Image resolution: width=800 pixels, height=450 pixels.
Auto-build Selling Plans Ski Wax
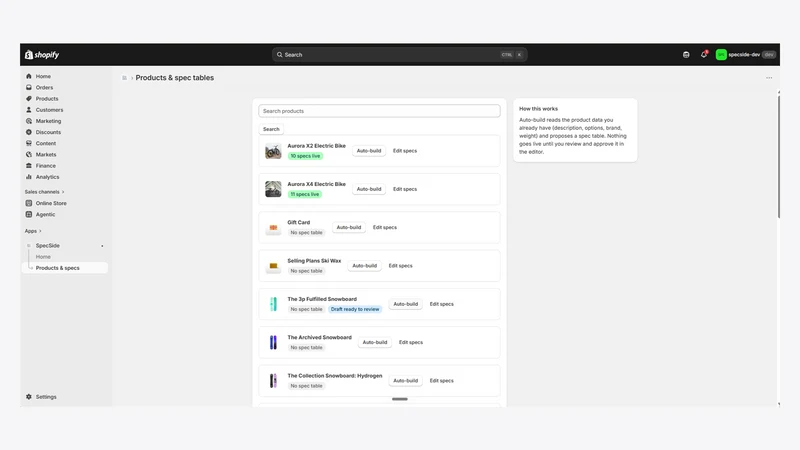point(364,266)
